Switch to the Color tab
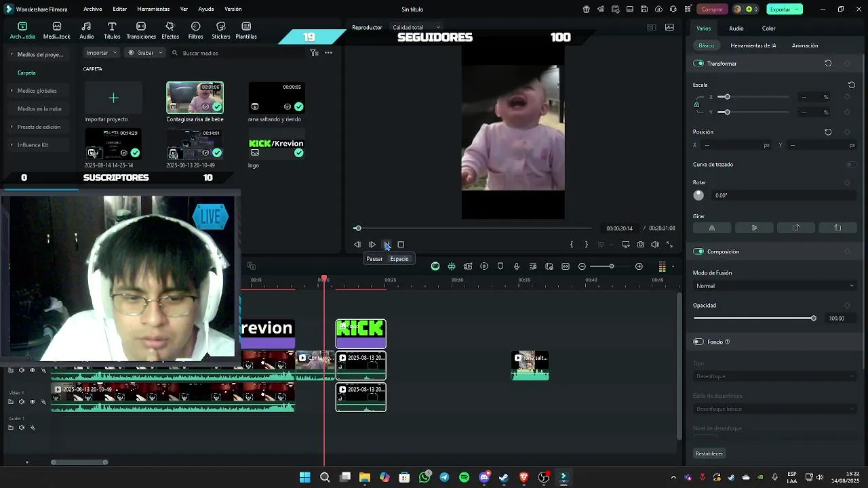The height and width of the screenshot is (488, 868). (x=768, y=28)
